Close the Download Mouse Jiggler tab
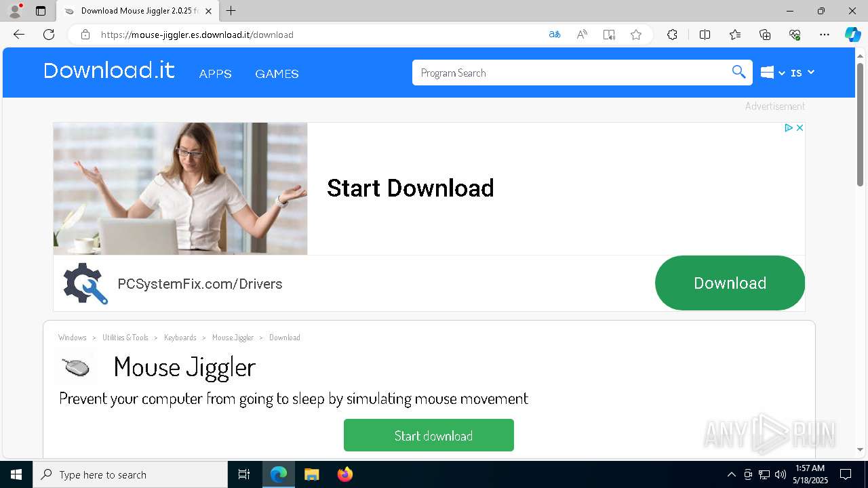 point(208,11)
